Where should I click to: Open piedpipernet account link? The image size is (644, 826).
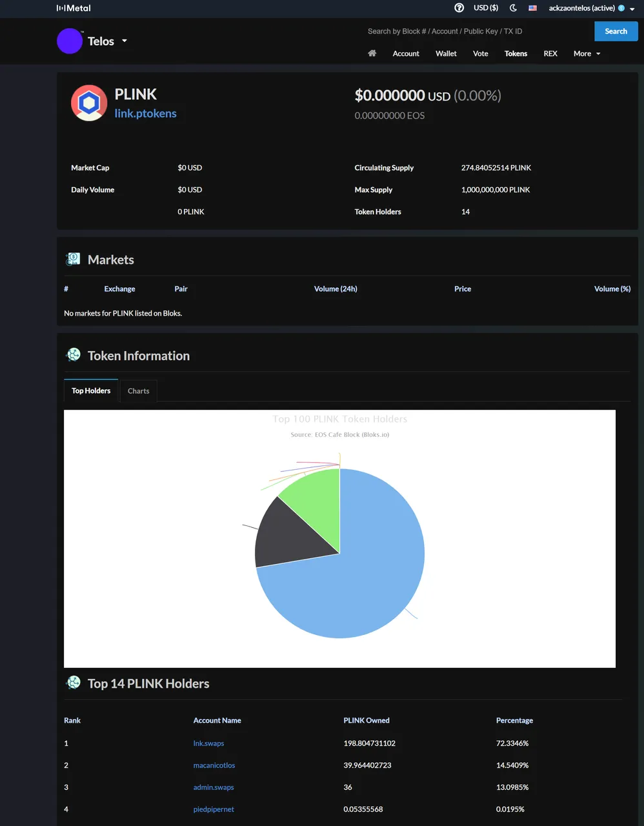pyautogui.click(x=214, y=809)
